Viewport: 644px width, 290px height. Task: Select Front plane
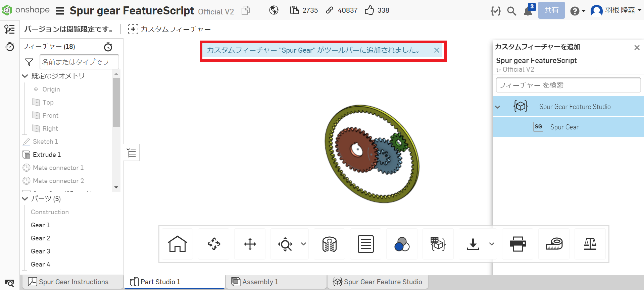click(x=50, y=115)
